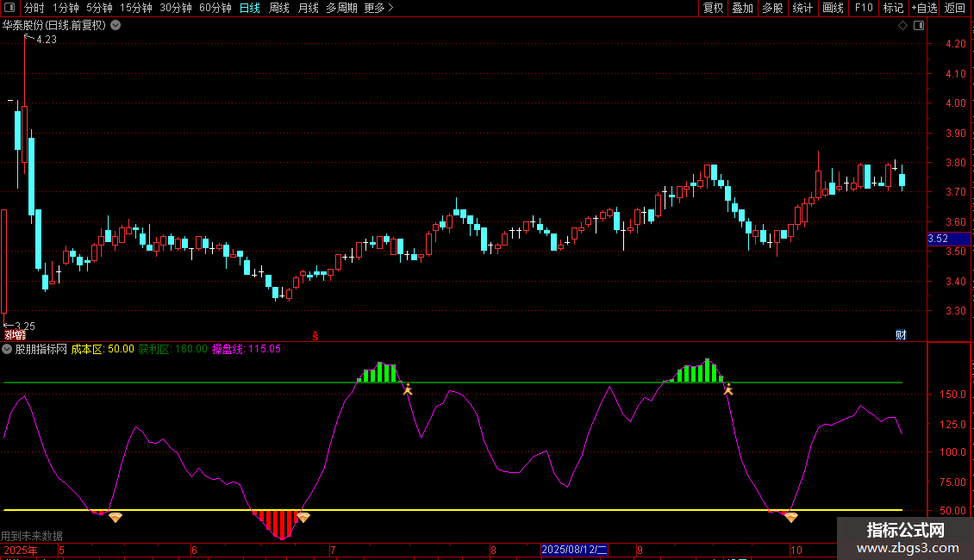Click the 成本区: 50.00 value
The image size is (974, 560).
pos(103,349)
